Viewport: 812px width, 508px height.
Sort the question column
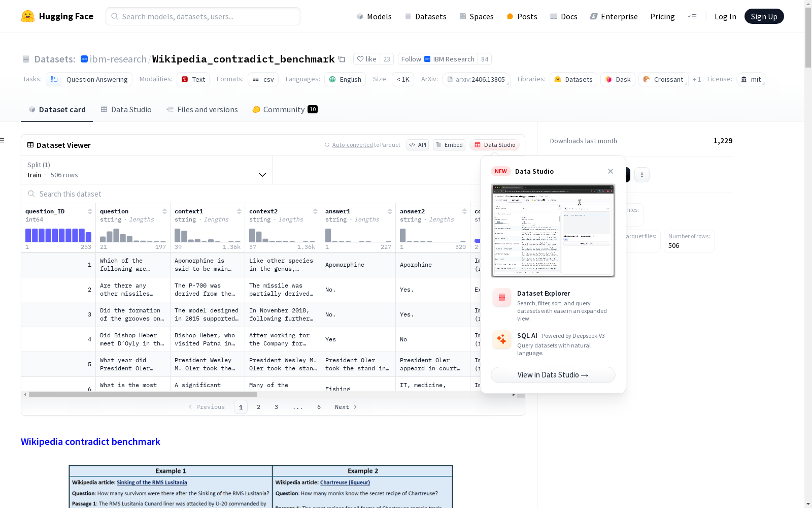click(164, 211)
